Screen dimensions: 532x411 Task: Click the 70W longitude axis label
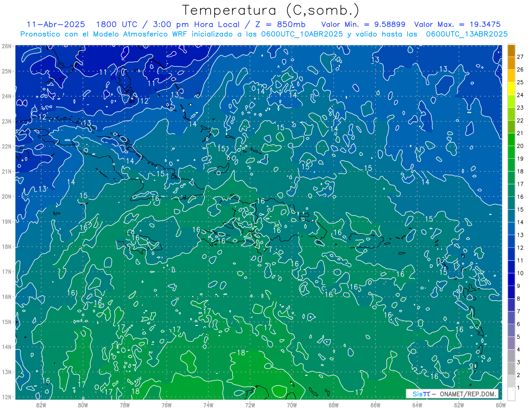292,405
